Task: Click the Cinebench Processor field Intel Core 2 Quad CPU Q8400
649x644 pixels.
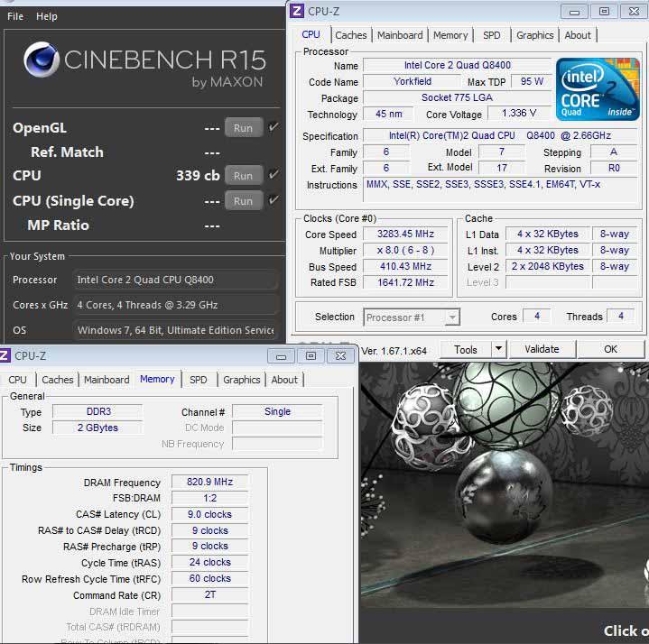Action: pyautogui.click(x=175, y=280)
